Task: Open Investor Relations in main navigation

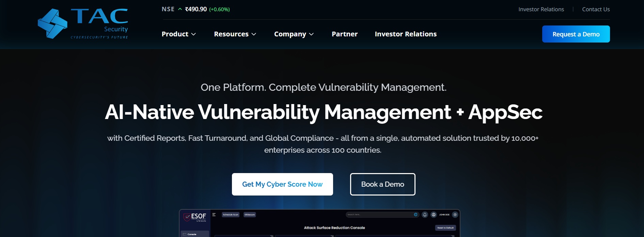Action: pos(406,34)
